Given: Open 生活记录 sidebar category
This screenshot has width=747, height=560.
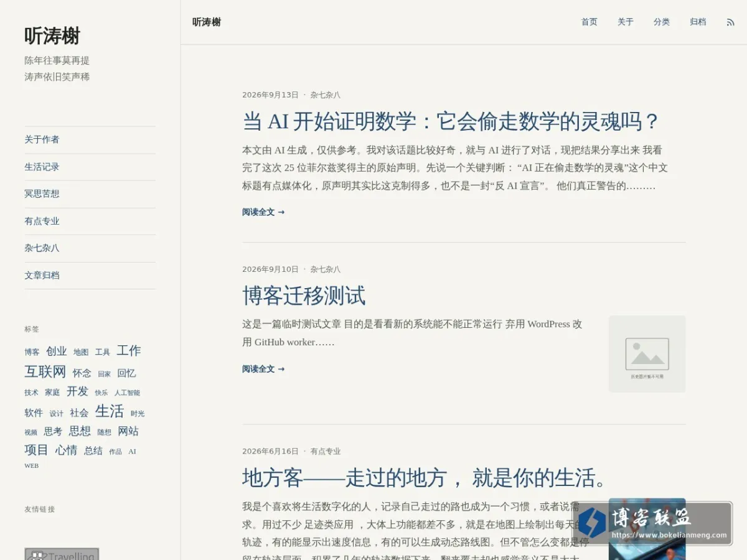Looking at the screenshot, I should click(x=90, y=167).
